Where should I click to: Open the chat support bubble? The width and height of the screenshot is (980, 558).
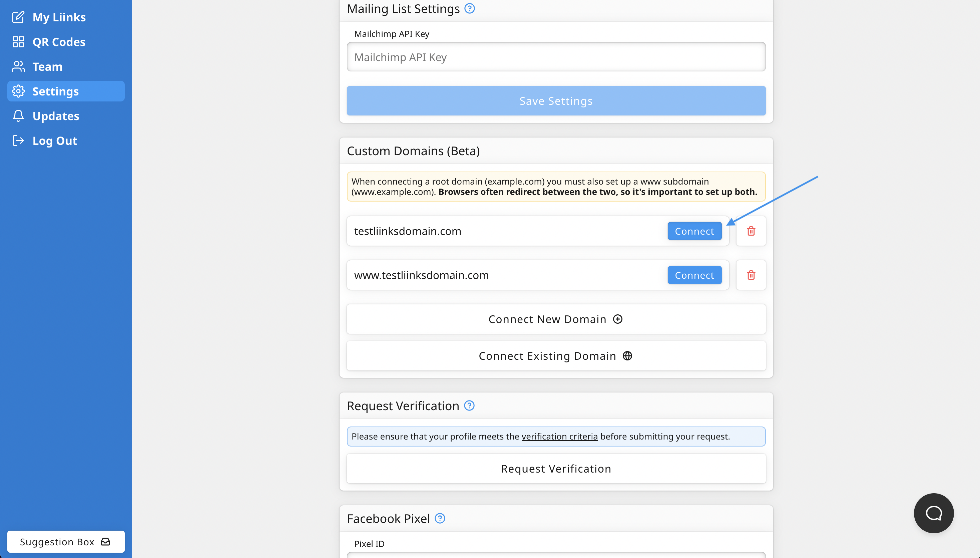click(x=933, y=513)
